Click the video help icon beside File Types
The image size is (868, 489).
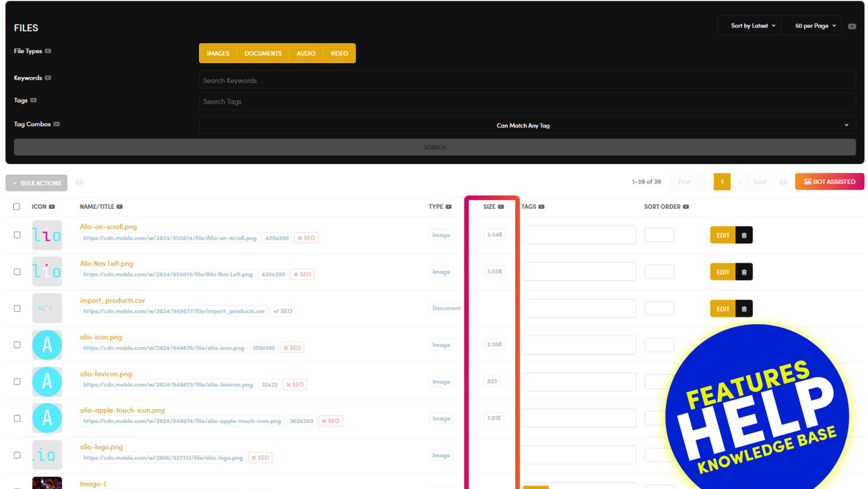[48, 51]
